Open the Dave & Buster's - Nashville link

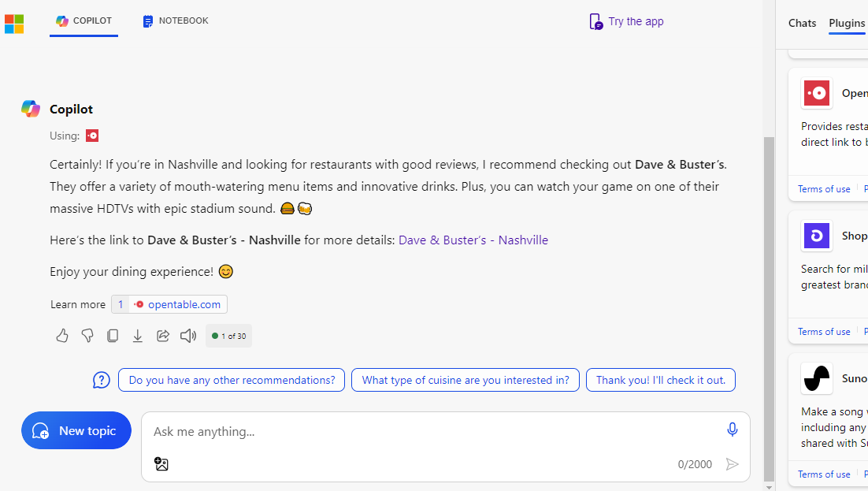point(473,240)
